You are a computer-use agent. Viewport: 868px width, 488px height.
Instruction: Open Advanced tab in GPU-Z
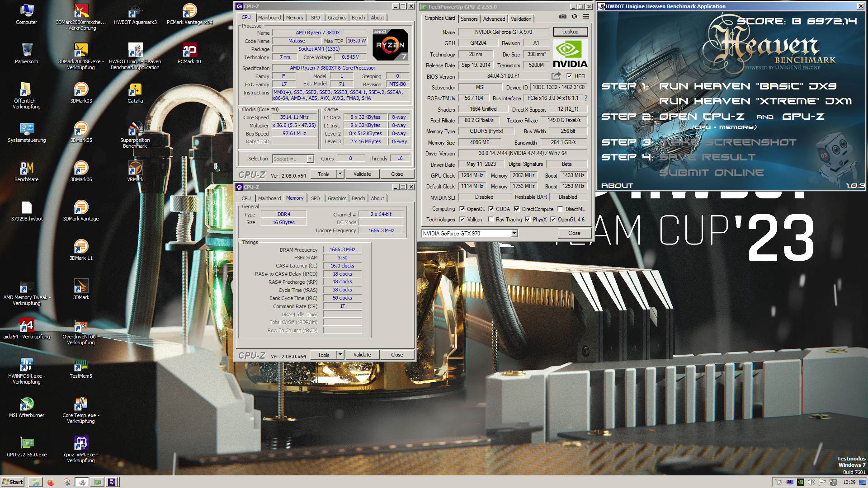coord(494,19)
